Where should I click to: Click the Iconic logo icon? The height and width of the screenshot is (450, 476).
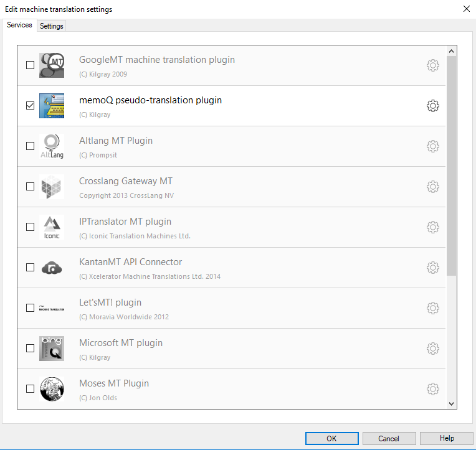point(52,227)
